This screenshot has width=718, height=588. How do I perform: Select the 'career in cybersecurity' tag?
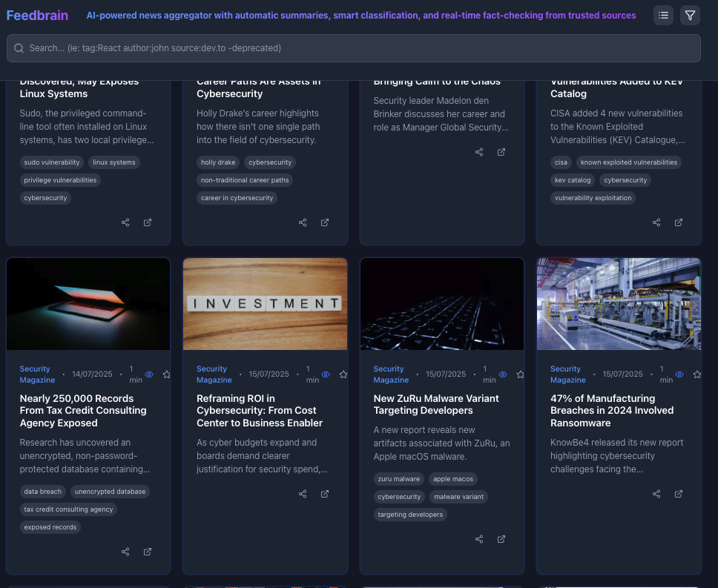click(x=237, y=198)
